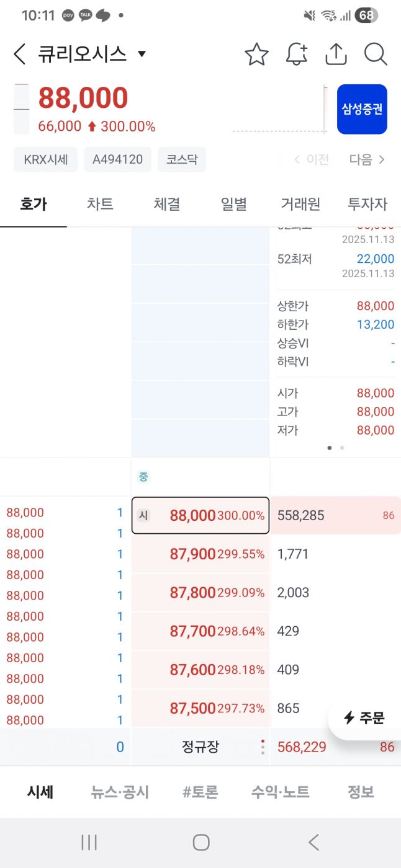
Task: Open Android recent apps button
Action: [x=89, y=842]
